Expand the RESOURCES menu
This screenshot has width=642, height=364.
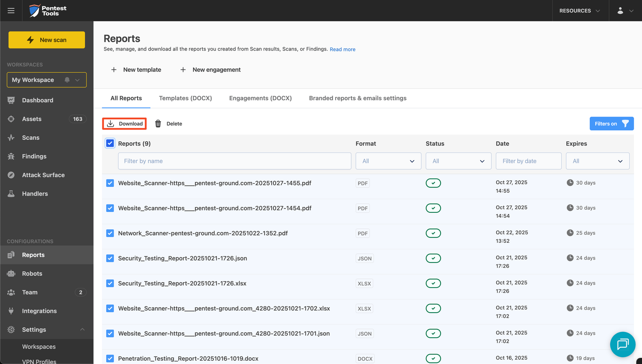[581, 10]
